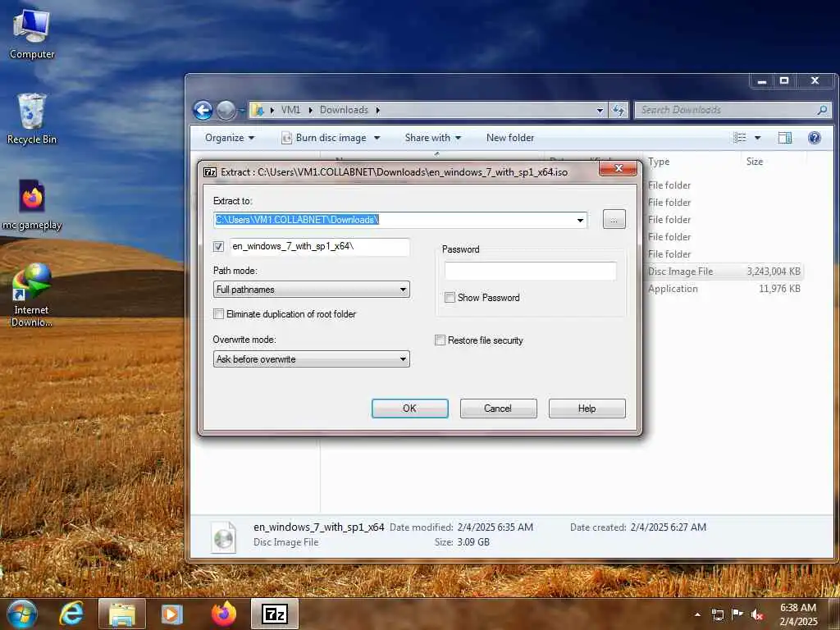The height and width of the screenshot is (630, 840).
Task: Click the Burn disc image toolbar item
Action: click(325, 138)
